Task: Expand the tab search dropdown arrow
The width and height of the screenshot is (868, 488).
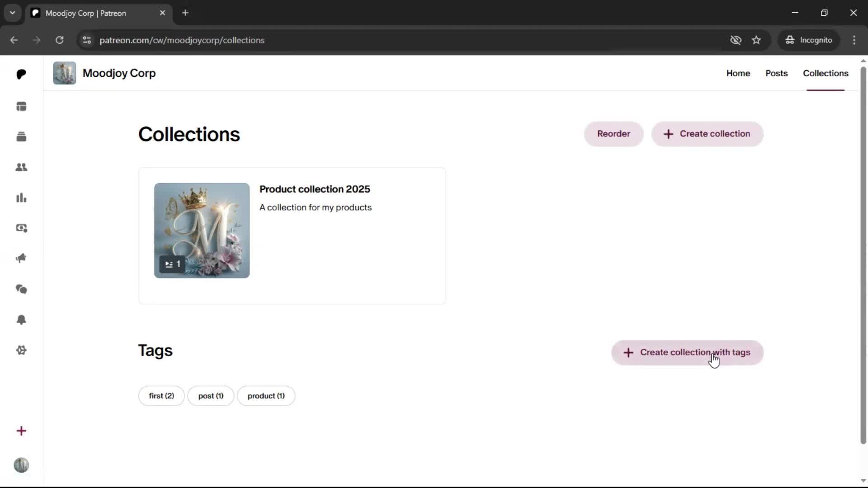Action: 13,13
